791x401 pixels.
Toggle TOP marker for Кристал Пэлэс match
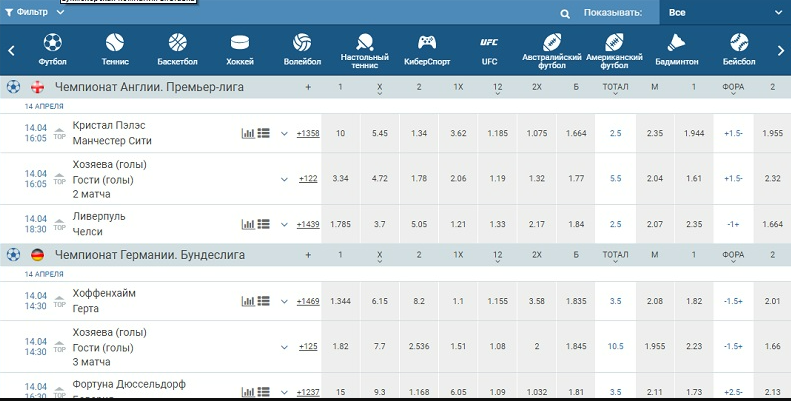60,134
